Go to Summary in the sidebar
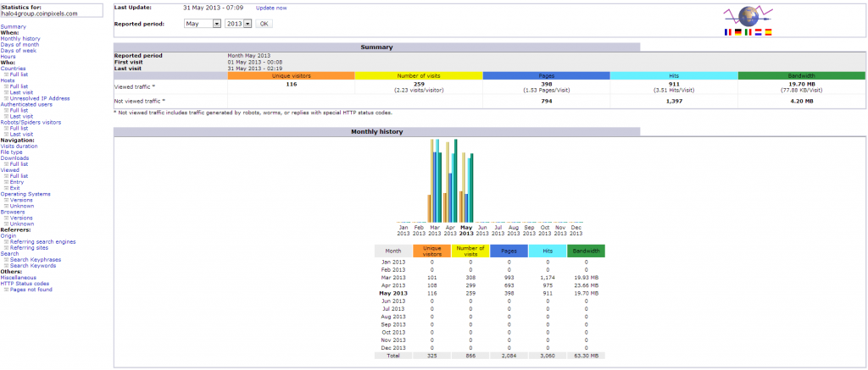Screen dimensions: 868x370 pos(14,26)
